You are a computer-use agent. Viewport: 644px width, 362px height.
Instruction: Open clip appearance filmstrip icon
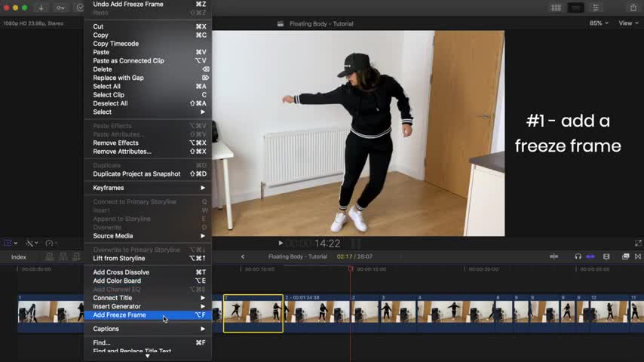pos(606,256)
